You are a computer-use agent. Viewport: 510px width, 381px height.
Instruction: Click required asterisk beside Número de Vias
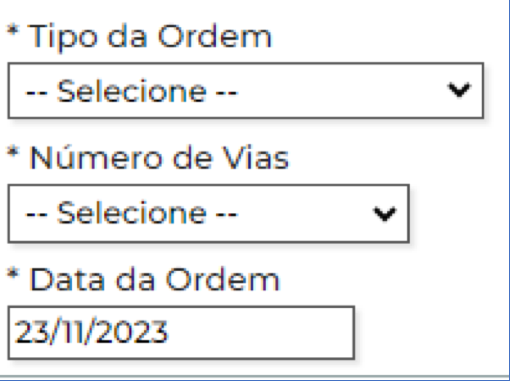(13, 153)
